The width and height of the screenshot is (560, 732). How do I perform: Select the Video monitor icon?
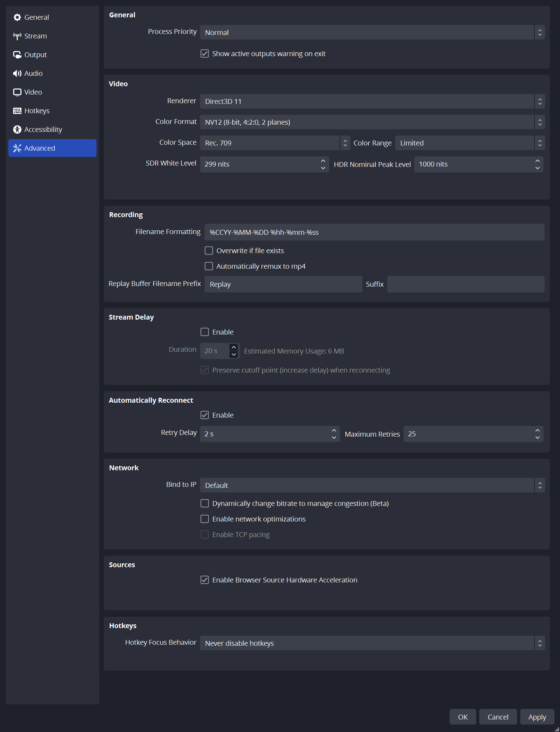(x=17, y=92)
